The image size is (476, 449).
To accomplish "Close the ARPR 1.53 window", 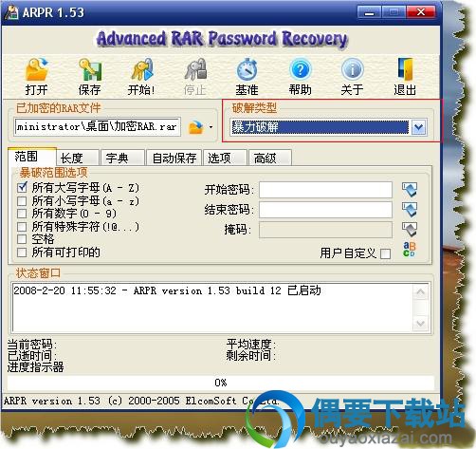I will (421, 12).
